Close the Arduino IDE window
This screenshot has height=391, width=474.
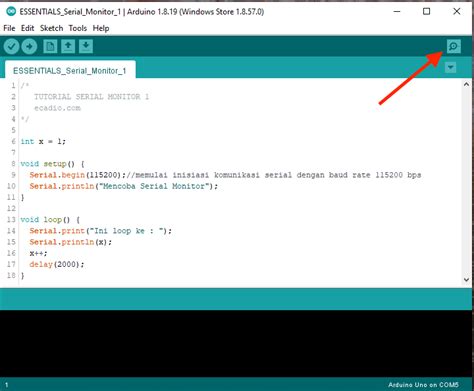(457, 12)
